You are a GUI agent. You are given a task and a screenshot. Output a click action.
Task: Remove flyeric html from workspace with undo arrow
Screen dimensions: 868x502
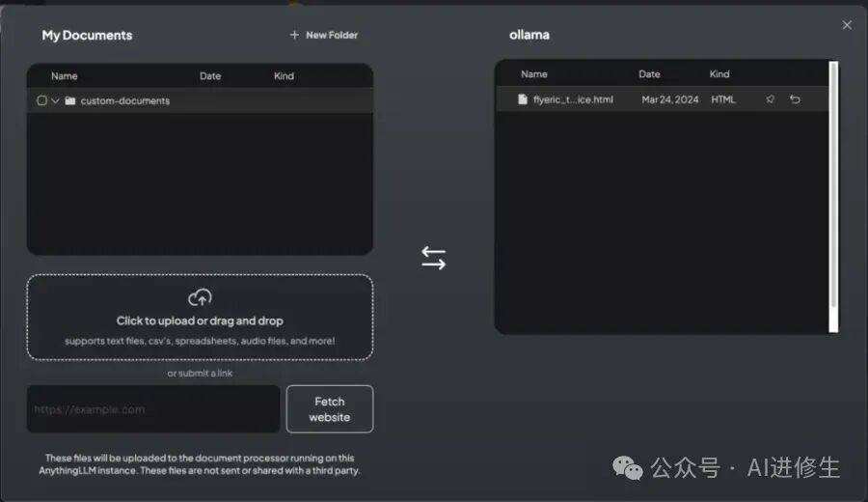795,99
